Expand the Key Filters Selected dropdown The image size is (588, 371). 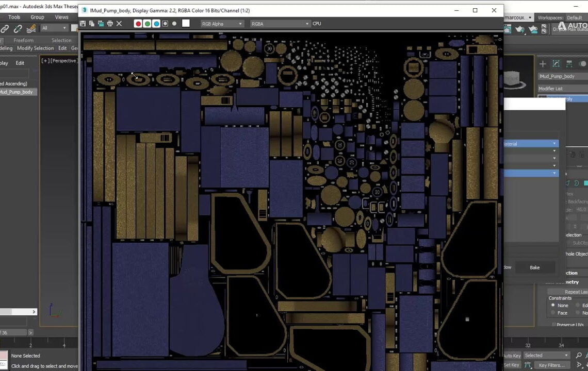(x=546, y=356)
